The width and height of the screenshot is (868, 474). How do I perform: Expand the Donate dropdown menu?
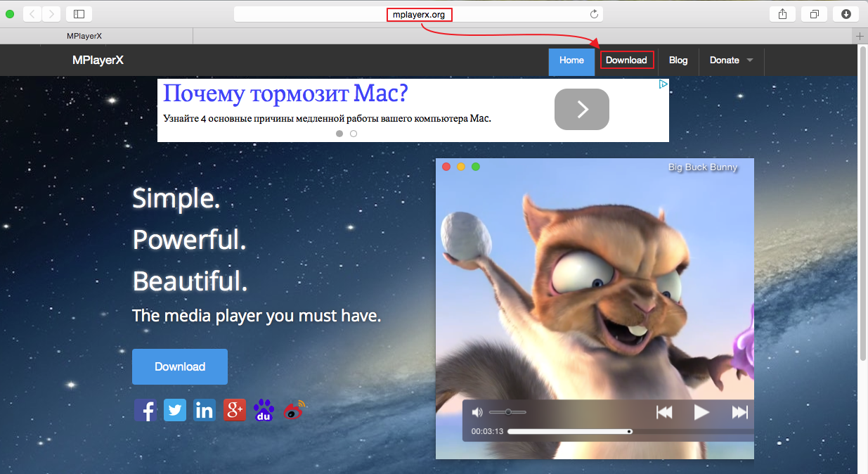point(731,60)
